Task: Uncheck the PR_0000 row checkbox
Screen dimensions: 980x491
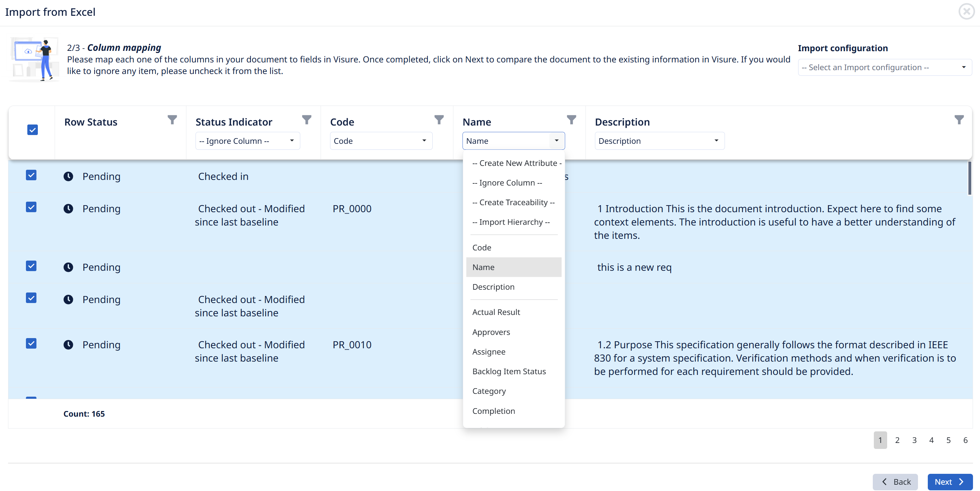Action: 31,207
